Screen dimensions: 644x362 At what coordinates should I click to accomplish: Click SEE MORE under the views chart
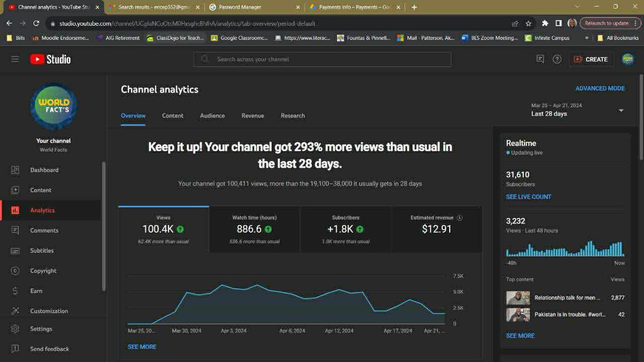(142, 347)
